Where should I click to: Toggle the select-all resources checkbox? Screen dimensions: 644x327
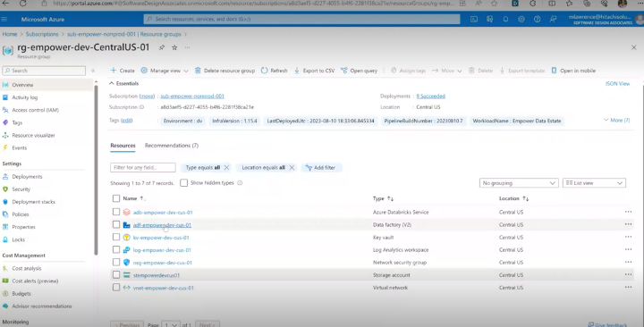tap(116, 198)
